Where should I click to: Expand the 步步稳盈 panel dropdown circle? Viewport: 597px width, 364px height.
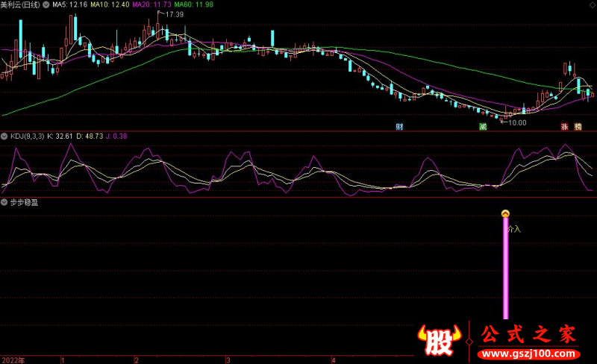click(x=4, y=201)
